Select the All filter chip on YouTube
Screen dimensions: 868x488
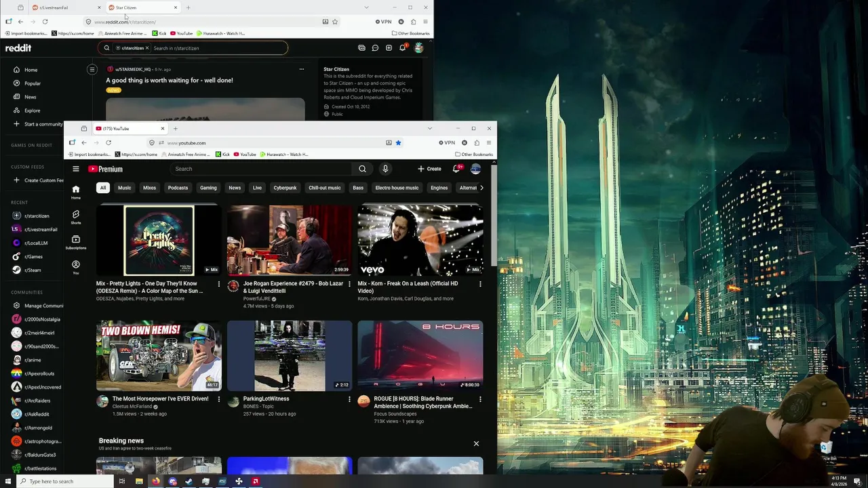(103, 188)
